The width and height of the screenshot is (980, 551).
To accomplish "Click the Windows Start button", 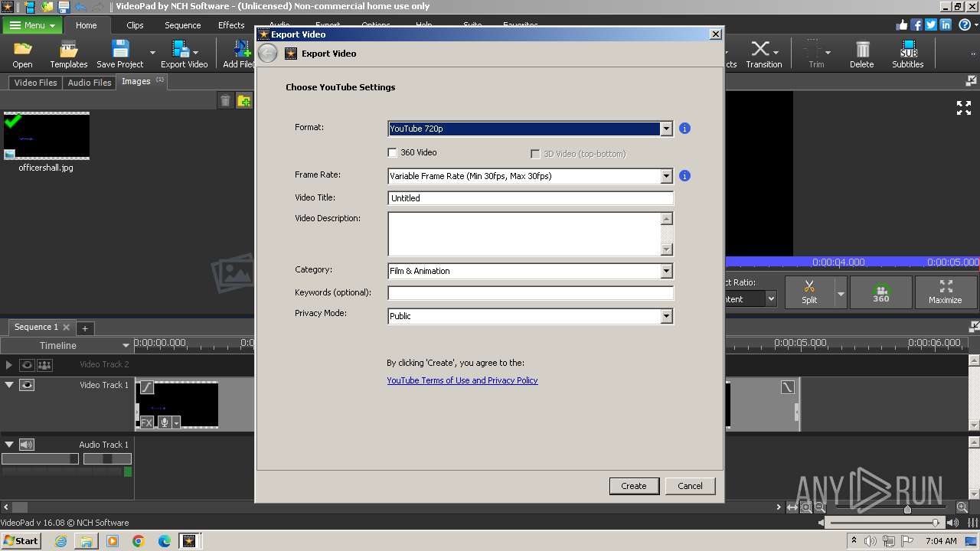I will pos(21,540).
